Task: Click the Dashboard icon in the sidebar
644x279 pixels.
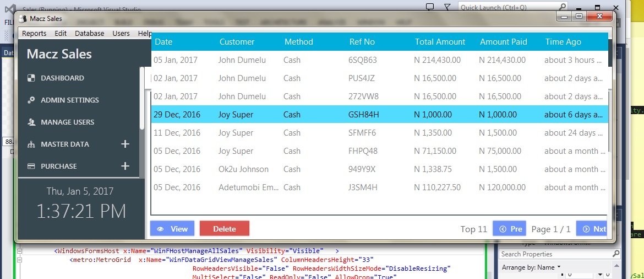Action: pyautogui.click(x=31, y=78)
